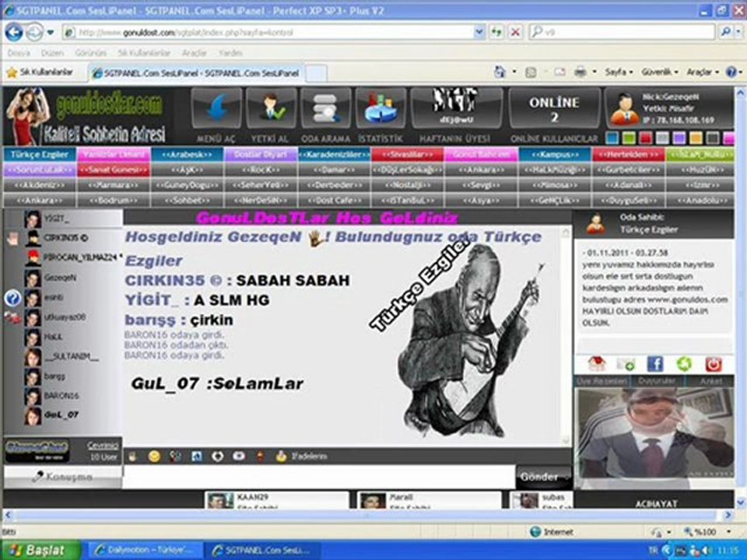747x560 pixels.
Task: Select the blue theme color swatch
Action: tap(612, 138)
